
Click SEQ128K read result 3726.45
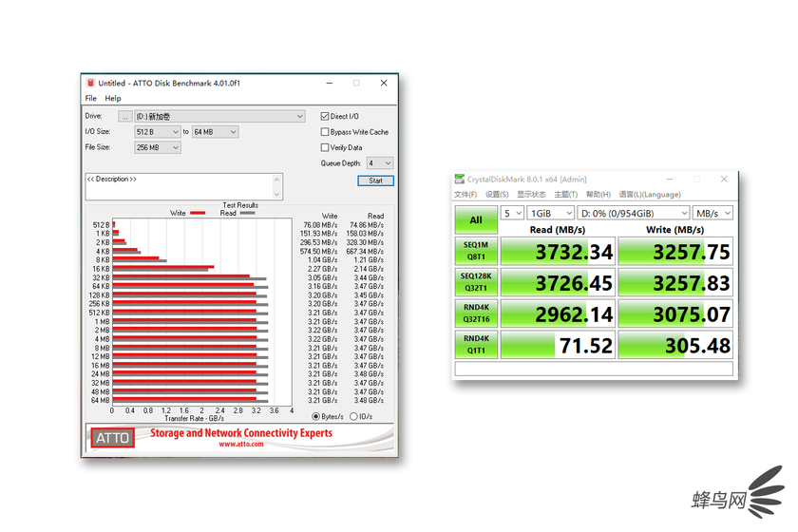tap(558, 282)
